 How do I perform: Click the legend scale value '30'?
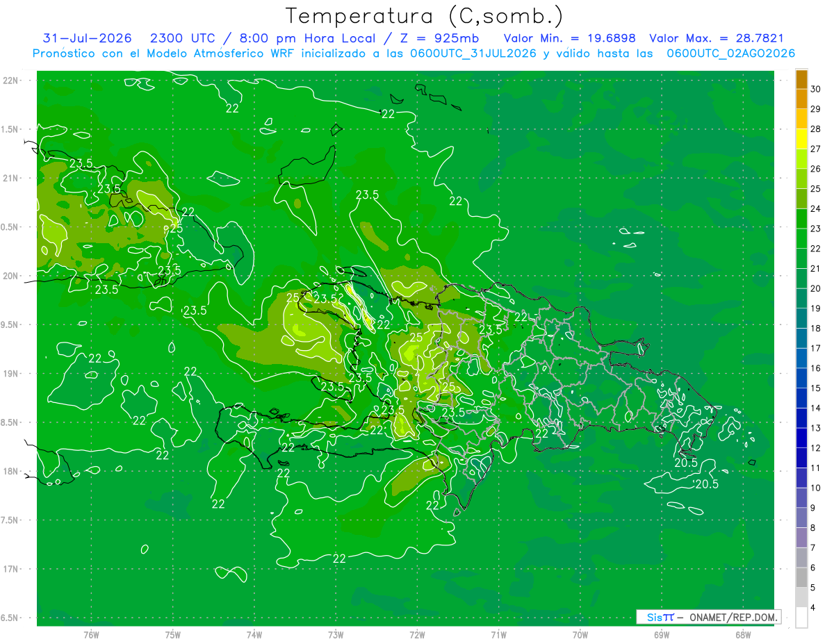coord(816,89)
